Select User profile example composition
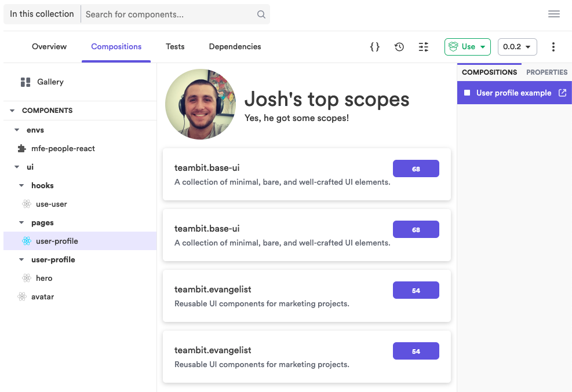The width and height of the screenshot is (572, 392). pos(513,93)
